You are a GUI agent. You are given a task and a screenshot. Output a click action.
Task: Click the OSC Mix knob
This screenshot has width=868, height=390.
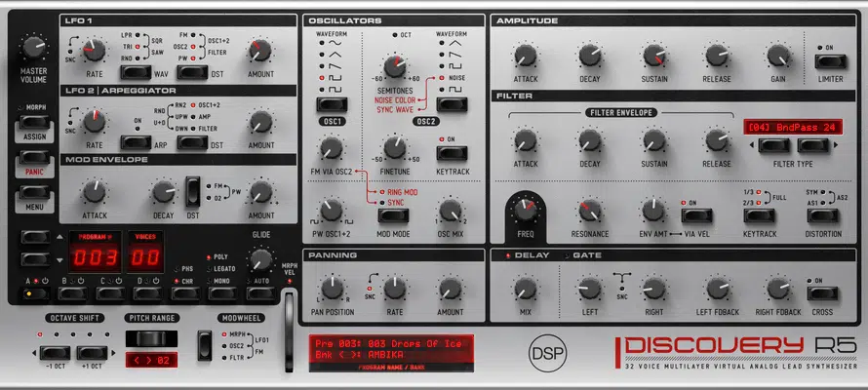click(x=450, y=210)
